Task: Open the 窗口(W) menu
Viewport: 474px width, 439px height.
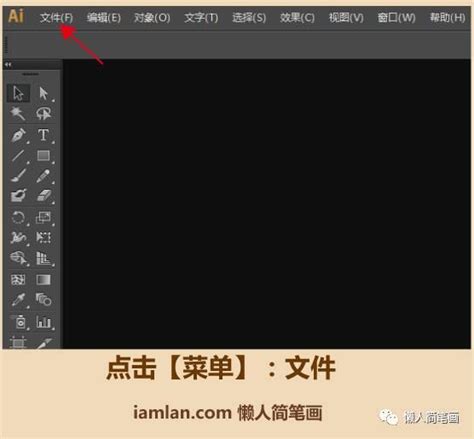Action: click(x=396, y=17)
